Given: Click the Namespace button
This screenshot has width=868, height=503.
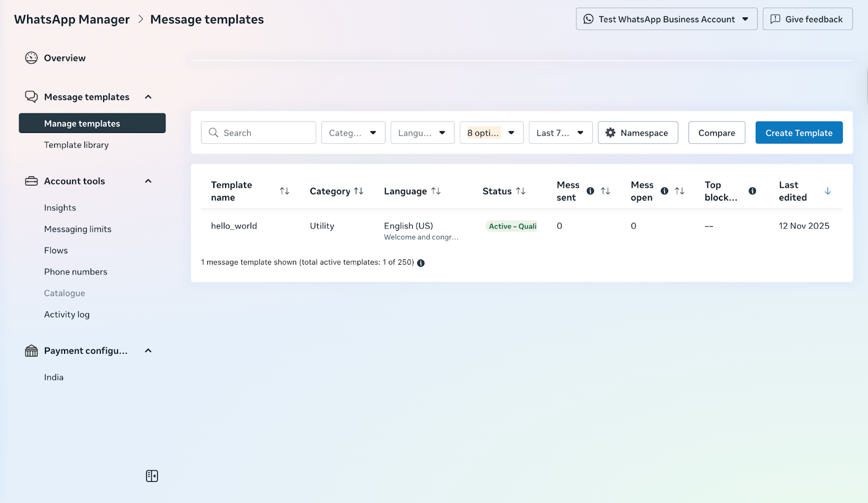Looking at the screenshot, I should [x=638, y=133].
